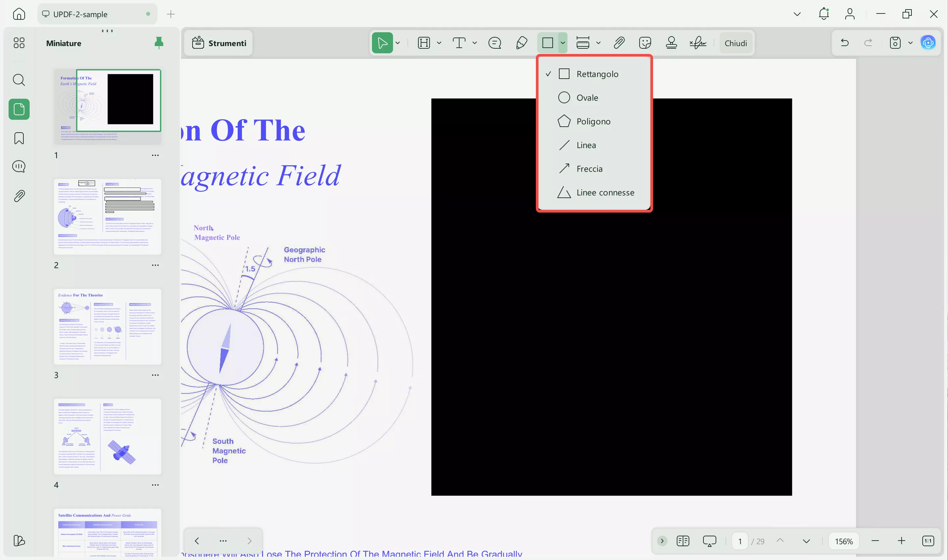Screen dimensions: 948x560
Task: Open the search panel in sidebar
Action: pos(19,80)
